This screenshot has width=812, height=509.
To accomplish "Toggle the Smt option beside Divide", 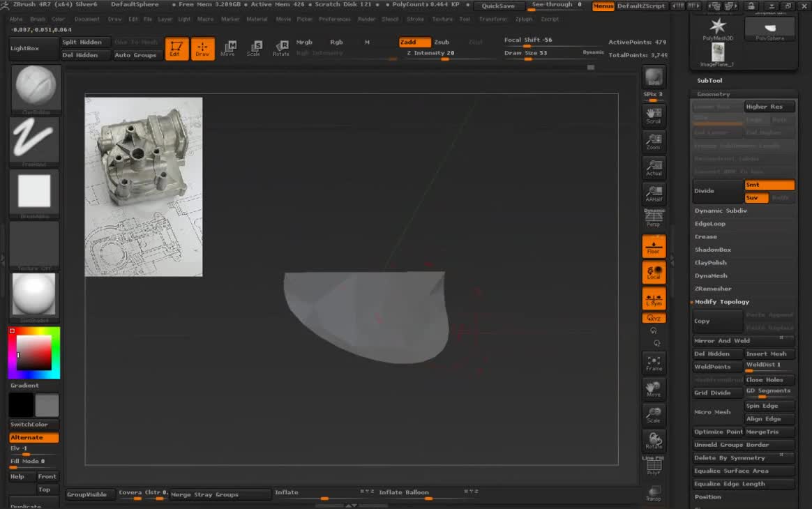I will [x=769, y=185].
